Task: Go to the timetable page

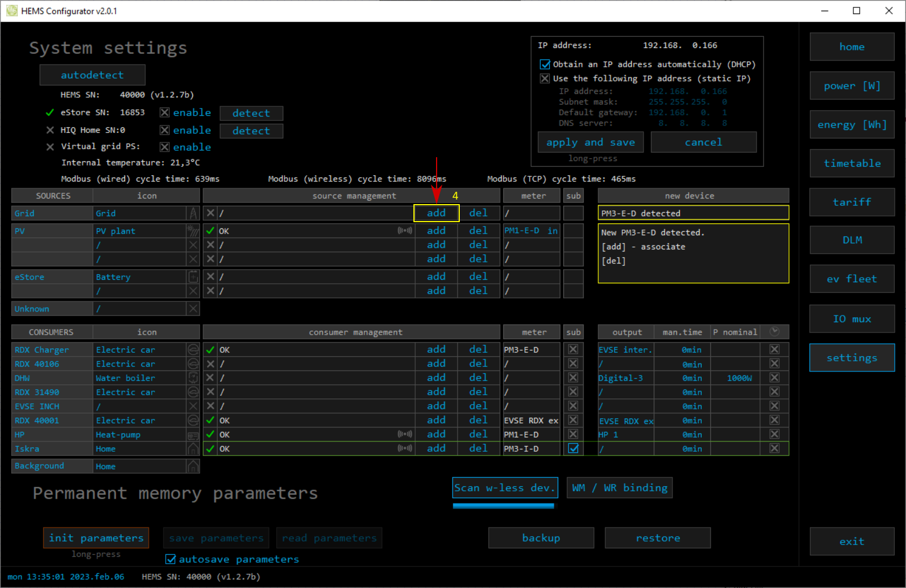Action: pos(852,163)
